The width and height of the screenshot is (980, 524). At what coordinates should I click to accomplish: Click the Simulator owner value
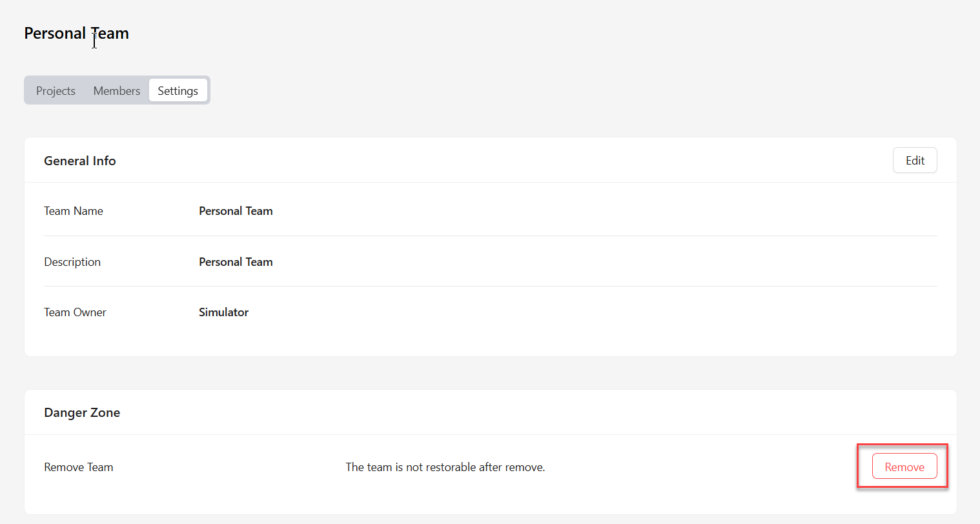[x=223, y=312]
